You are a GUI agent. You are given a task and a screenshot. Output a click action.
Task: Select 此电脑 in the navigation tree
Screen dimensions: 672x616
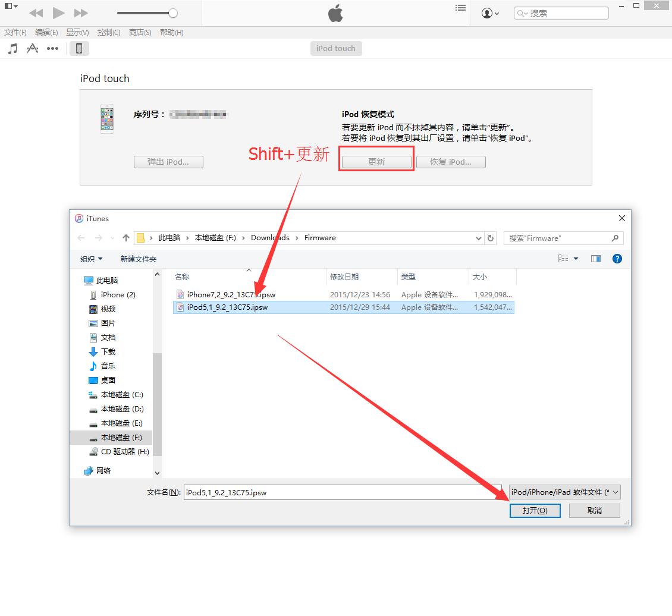click(x=101, y=281)
